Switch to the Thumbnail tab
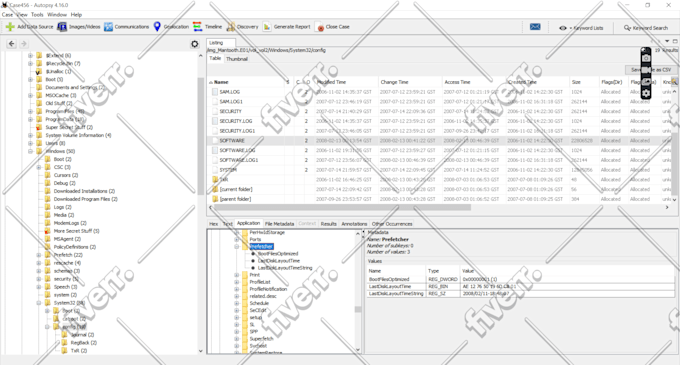Screen dimensions: 680x365 click(x=237, y=59)
